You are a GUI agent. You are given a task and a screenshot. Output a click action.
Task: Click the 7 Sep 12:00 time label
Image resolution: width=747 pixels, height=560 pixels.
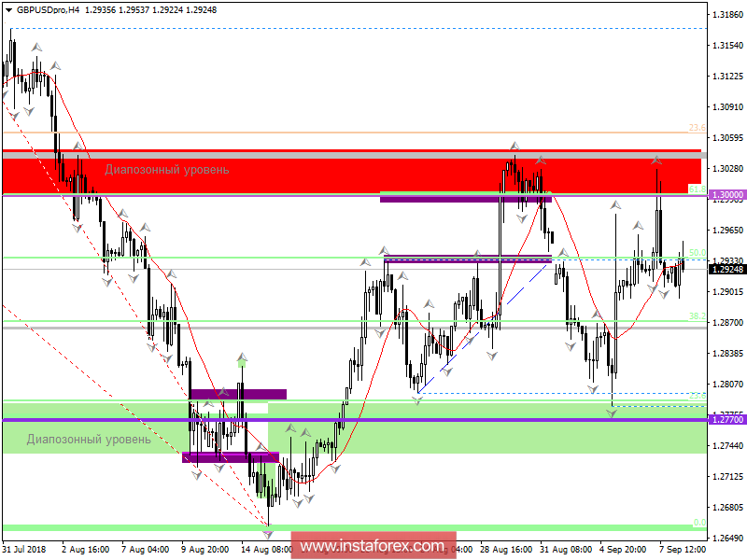tap(683, 549)
